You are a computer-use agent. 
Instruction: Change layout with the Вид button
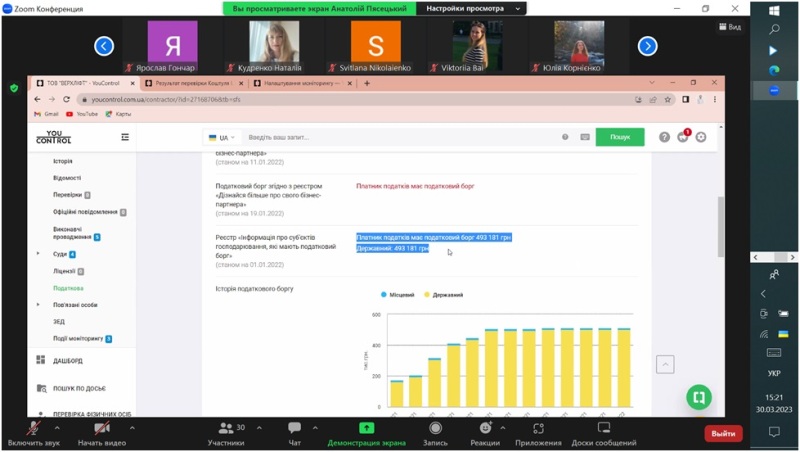click(730, 27)
